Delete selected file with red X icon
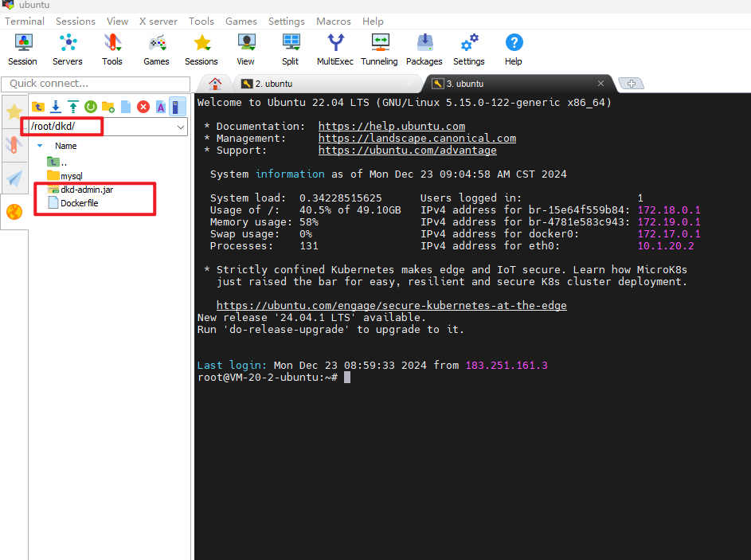This screenshot has height=560, width=751. [143, 107]
